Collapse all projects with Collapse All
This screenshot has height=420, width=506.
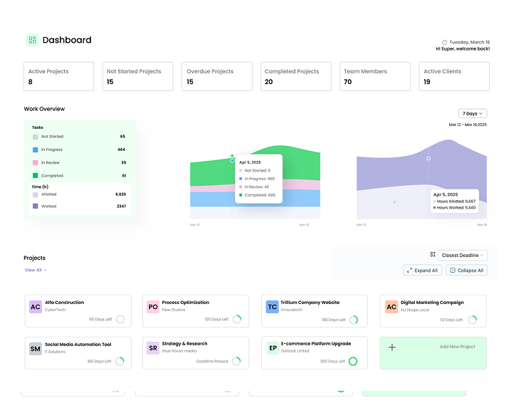(x=466, y=271)
